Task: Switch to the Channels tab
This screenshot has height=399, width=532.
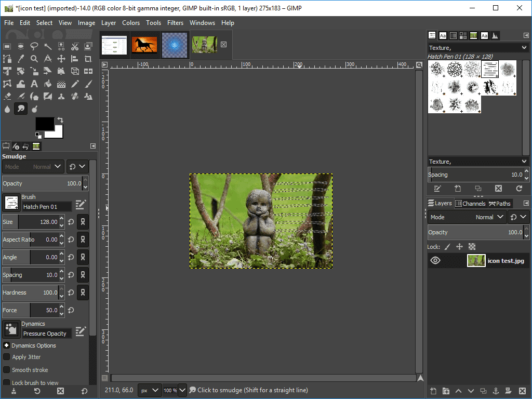Action: coord(470,204)
